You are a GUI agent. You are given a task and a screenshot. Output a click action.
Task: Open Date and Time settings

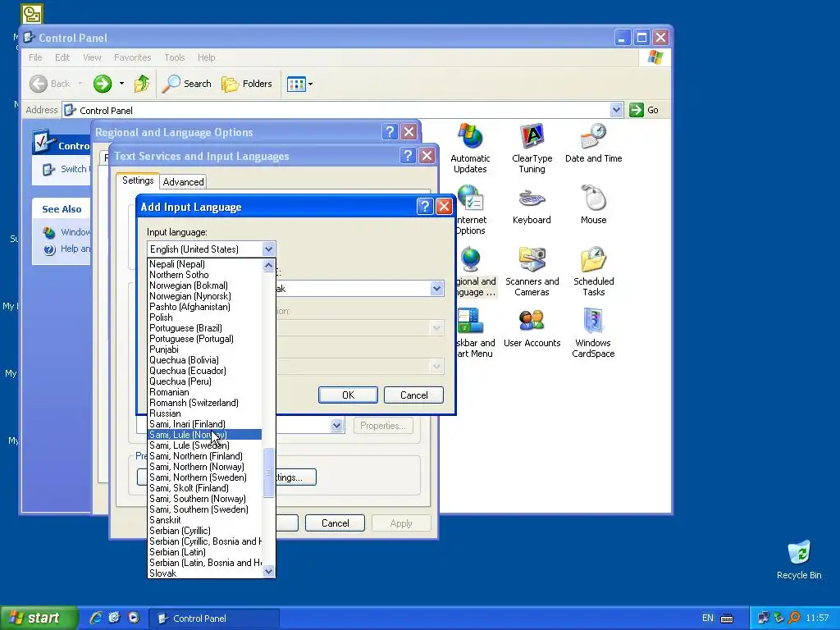point(593,143)
